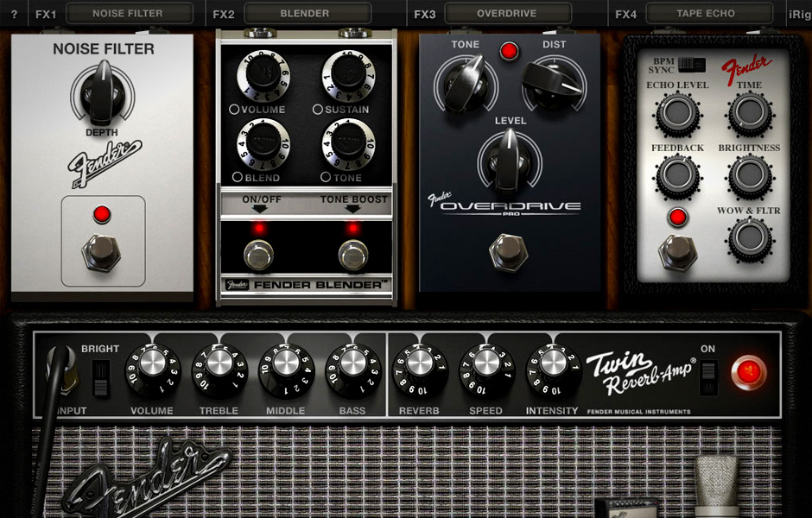Toggle the Tape Echo BPM Sync switch
This screenshot has height=518, width=812.
coord(691,65)
